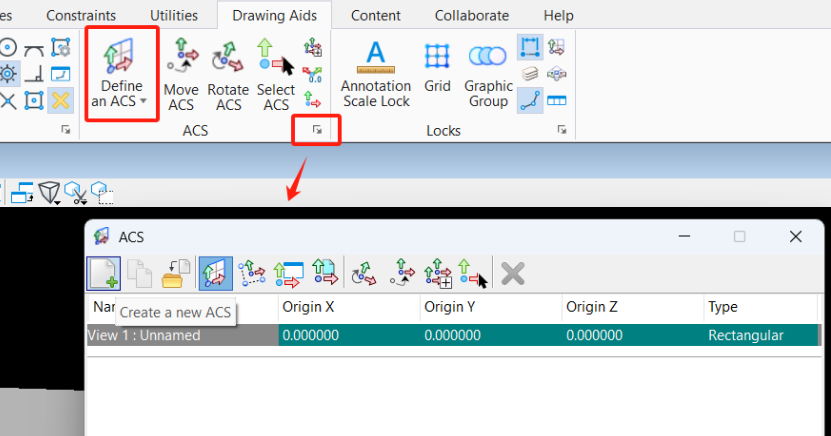Click Select ACS icon in ACS dialog
Screen dimensions: 831x436
pyautogui.click(x=473, y=273)
